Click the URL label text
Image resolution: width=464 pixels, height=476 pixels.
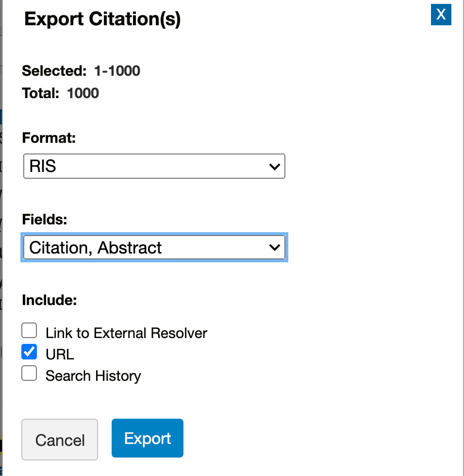(60, 354)
